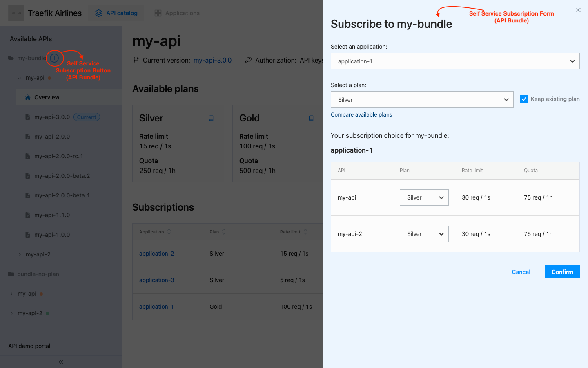
Task: Click the book icon on the Silver plan card
Action: 211,118
